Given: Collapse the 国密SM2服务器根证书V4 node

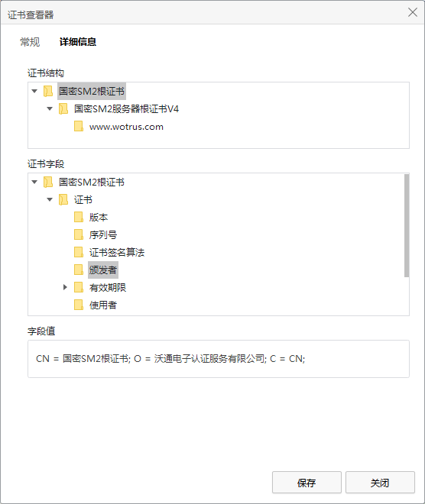Looking at the screenshot, I should [50, 109].
